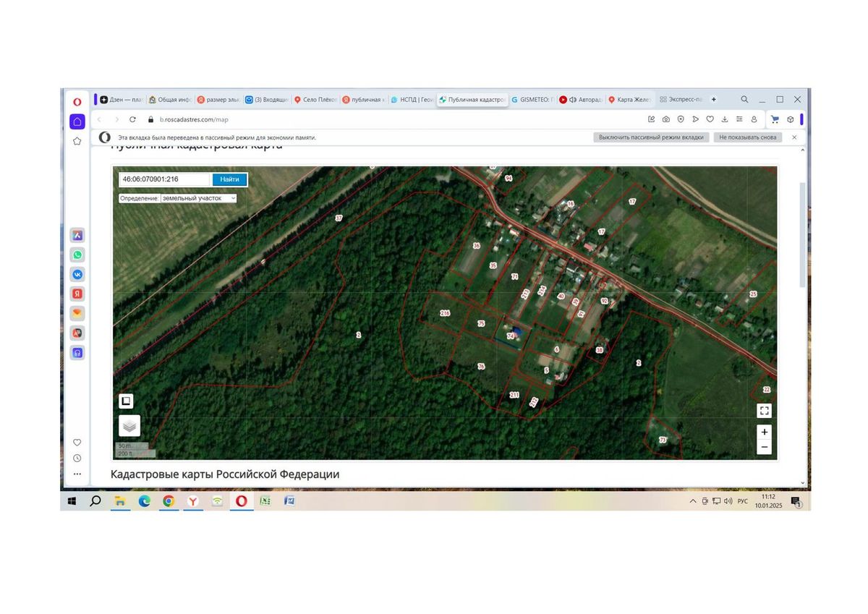The height and width of the screenshot is (614, 868).
Task: Switch the map to fullscreen mode
Action: coord(765,411)
